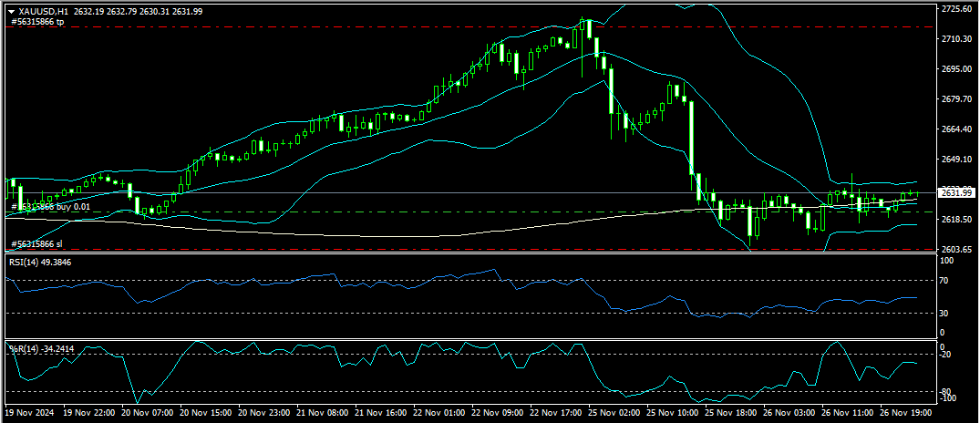Click the 2725.60 price scale label
Viewport: 980px width, 423px height.
coord(955,9)
